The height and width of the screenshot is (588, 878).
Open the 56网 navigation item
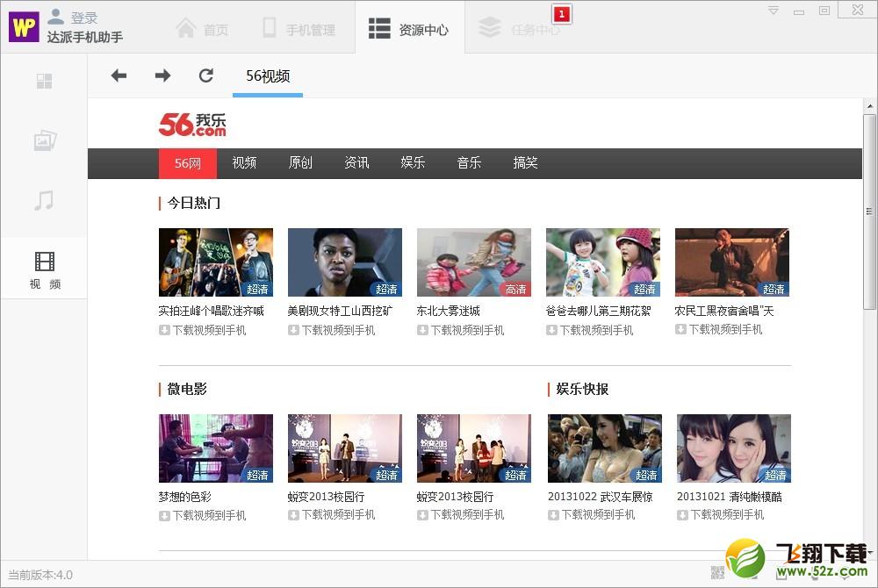[188, 163]
